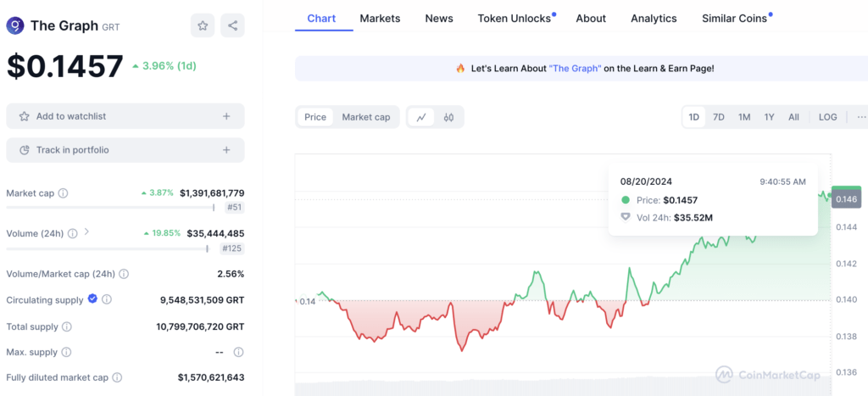Select 1M time range
This screenshot has height=396, width=868.
pos(744,117)
